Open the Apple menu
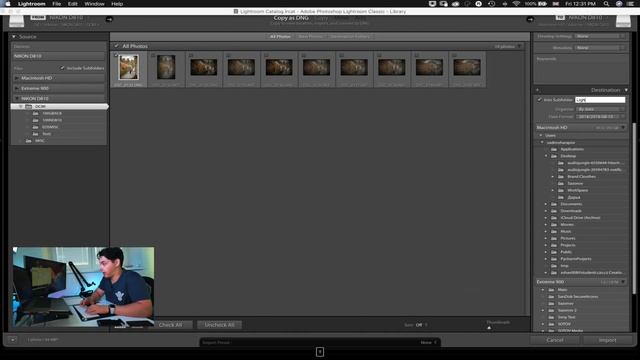640x360 pixels. [7, 4]
